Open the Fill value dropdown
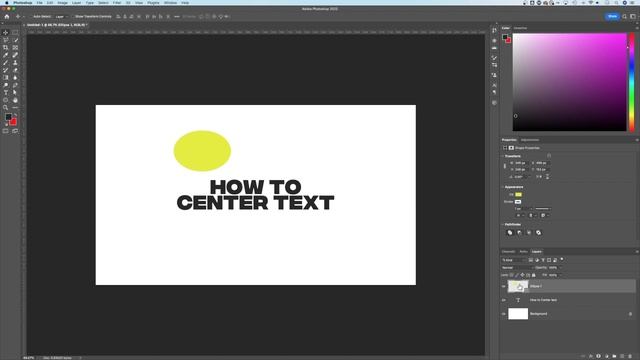Screen dimensions: 640x360 click(560, 275)
